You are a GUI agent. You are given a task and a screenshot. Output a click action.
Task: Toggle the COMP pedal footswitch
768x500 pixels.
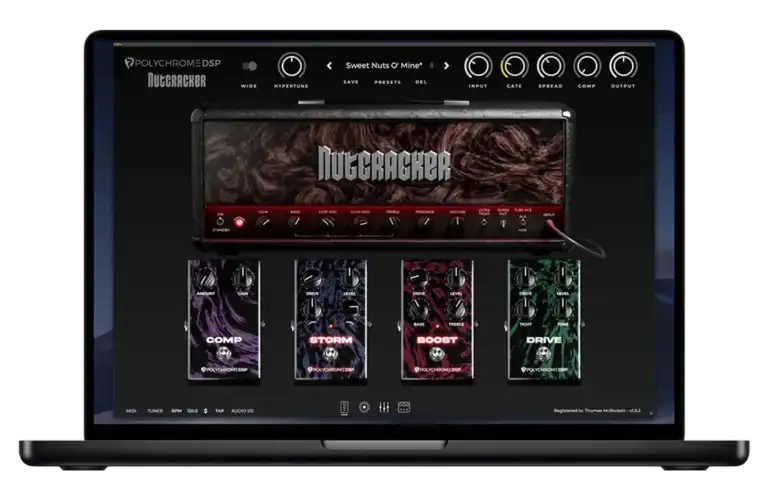pos(224,353)
